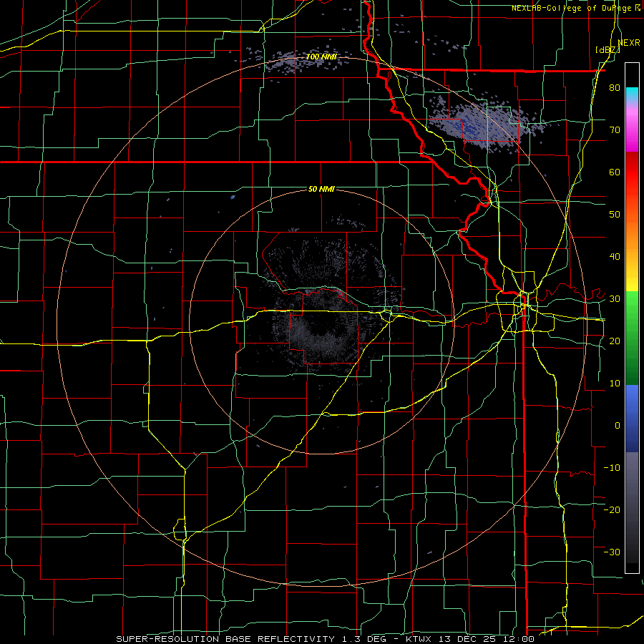The height and width of the screenshot is (644, 644).
Task: Click the [dBZ] units label
Action: (x=608, y=50)
